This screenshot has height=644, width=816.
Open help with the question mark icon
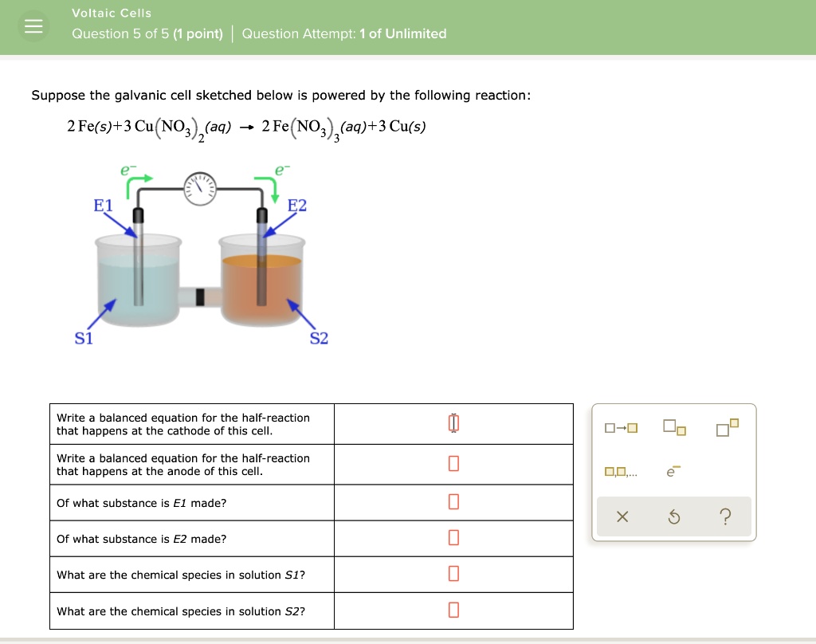click(x=725, y=517)
